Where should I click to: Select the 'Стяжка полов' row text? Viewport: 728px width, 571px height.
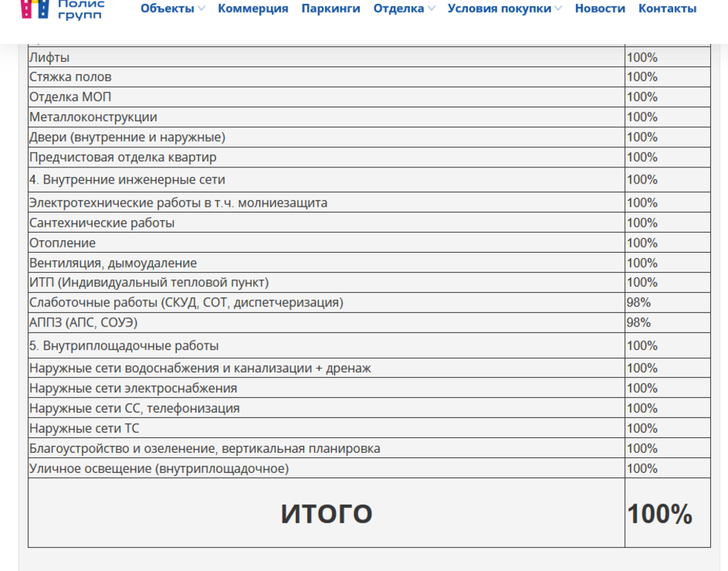(x=70, y=77)
